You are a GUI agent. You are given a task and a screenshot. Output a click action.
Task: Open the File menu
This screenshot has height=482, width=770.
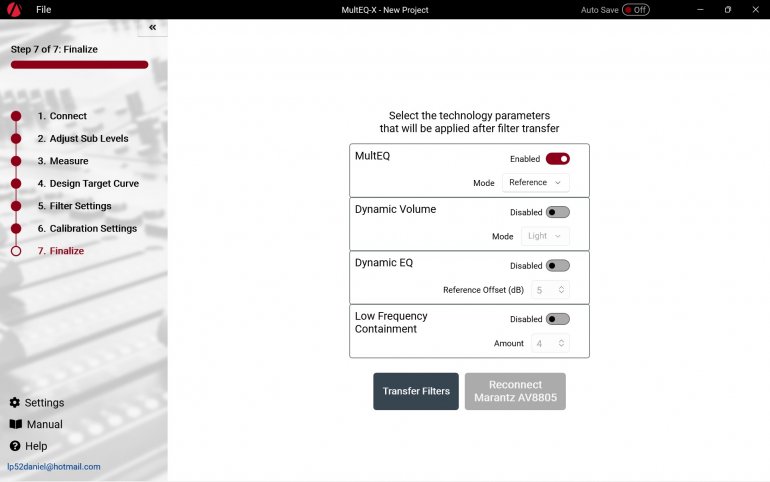point(43,10)
